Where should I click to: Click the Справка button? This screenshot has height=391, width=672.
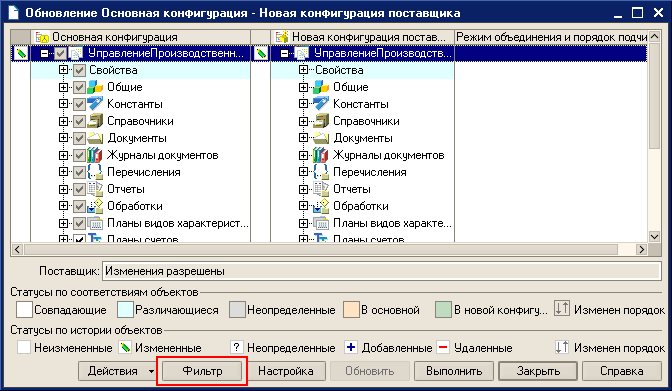622,371
